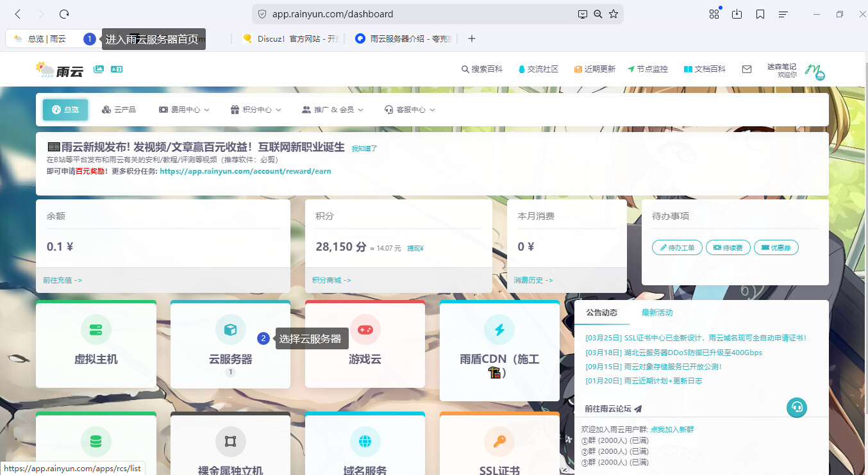Click 前往充值 under balance
Image resolution: width=868 pixels, height=475 pixels.
pos(62,280)
